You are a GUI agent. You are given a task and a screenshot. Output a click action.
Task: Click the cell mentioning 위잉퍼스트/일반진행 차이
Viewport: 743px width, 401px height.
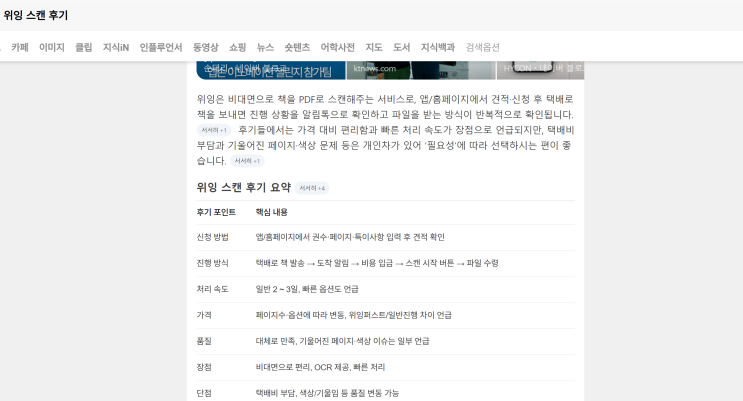[353, 315]
